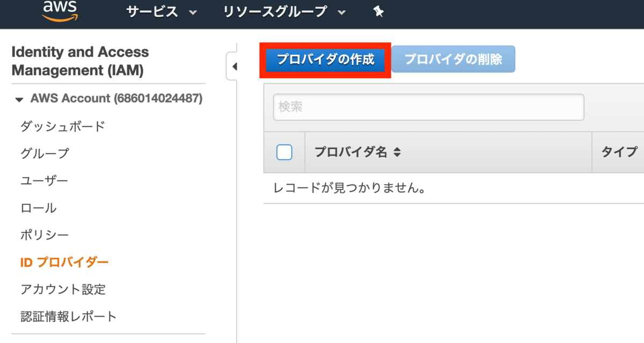Open the サービス menu
This screenshot has height=343, width=644.
point(162,12)
